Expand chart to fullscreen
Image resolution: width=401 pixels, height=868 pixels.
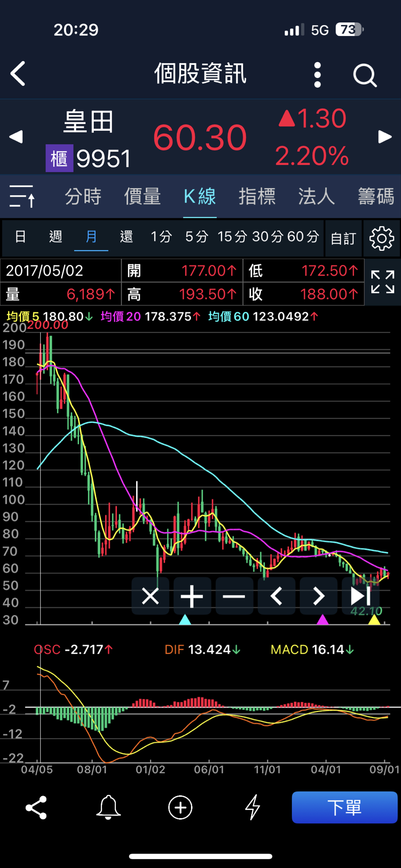point(382,282)
